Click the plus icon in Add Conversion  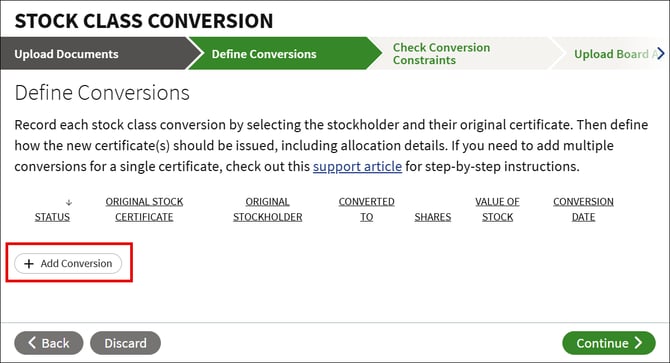29,263
